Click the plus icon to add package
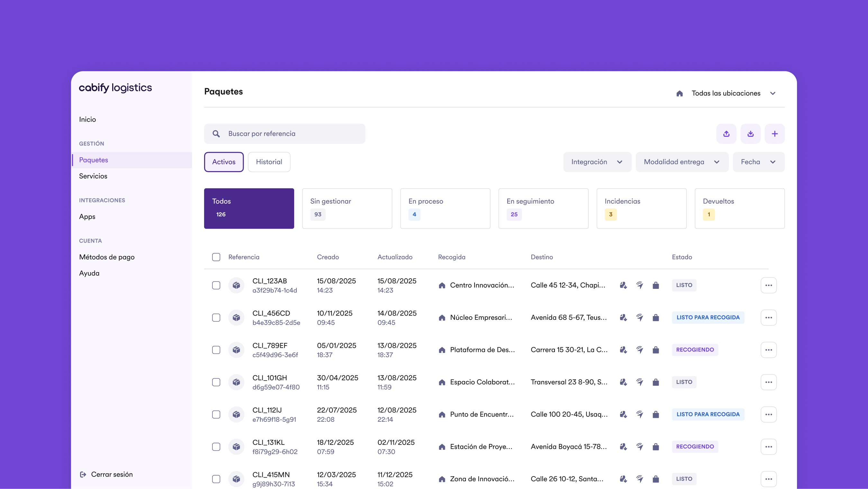Screen dimensions: 868x489 coord(775,134)
